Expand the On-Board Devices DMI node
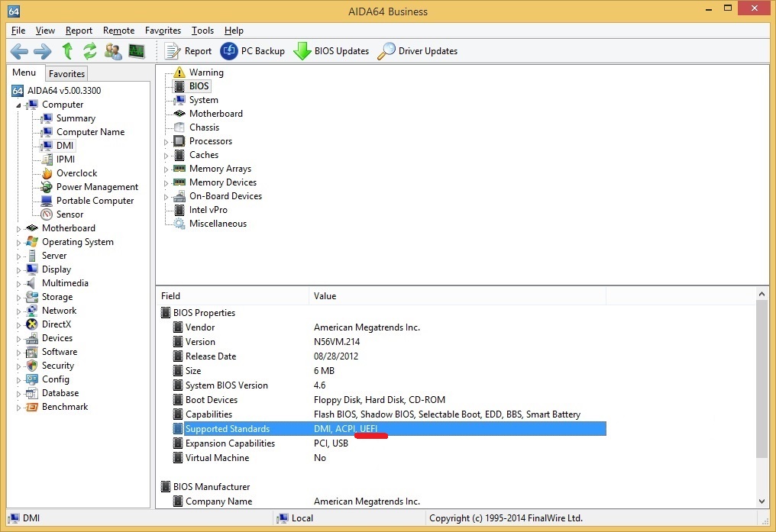The height and width of the screenshot is (532, 776). point(167,197)
